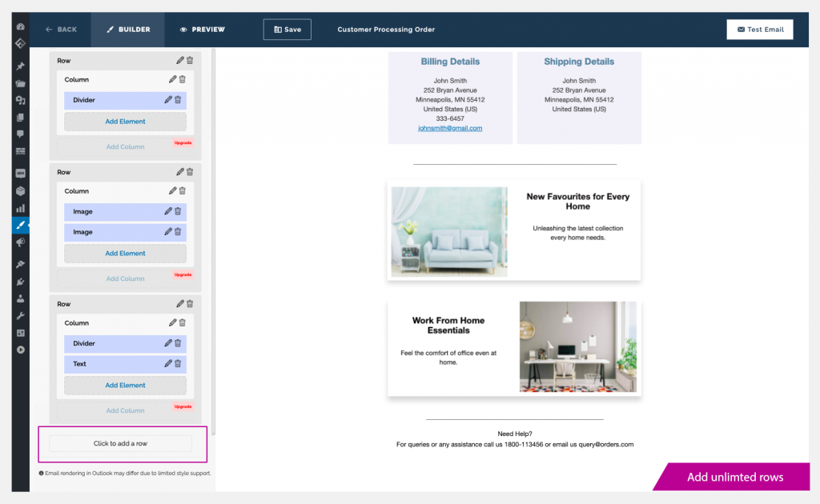Click to add a row
Image resolution: width=820 pixels, height=504 pixels.
[x=121, y=443]
